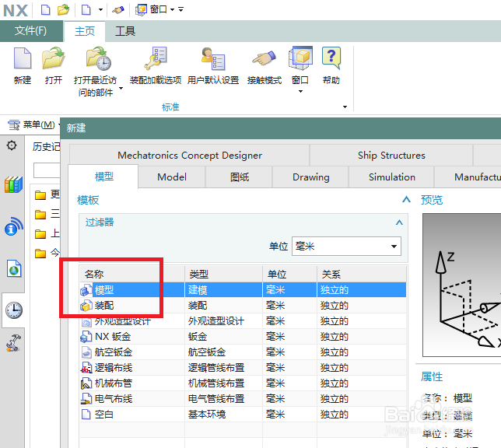Screen dimensions: 501x448
Task: Expand the ribbon 窗口 dropdown arrow
Action: pos(300,92)
